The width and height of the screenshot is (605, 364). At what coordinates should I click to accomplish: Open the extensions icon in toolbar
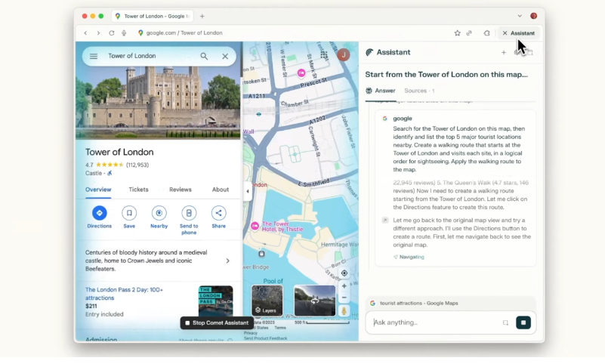tap(487, 33)
